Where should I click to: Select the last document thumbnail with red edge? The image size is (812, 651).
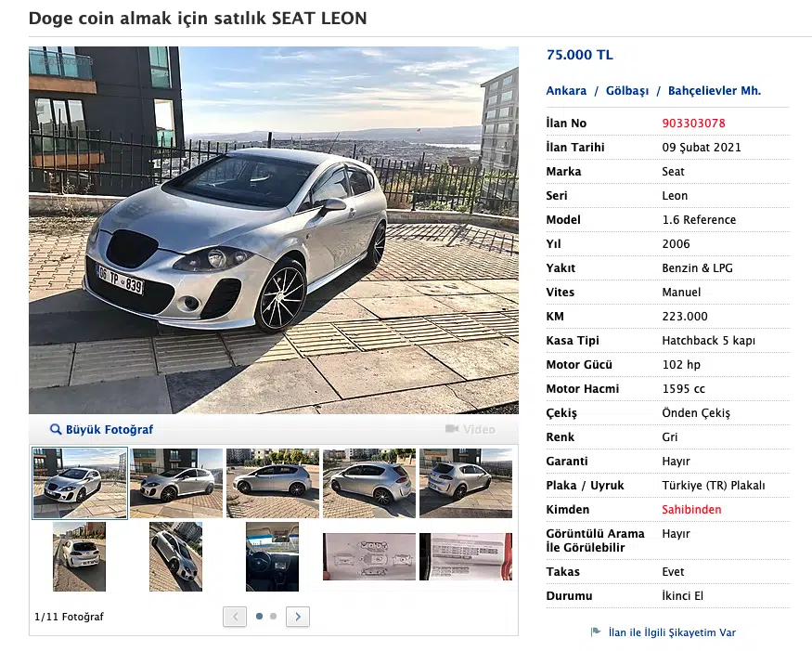point(465,556)
